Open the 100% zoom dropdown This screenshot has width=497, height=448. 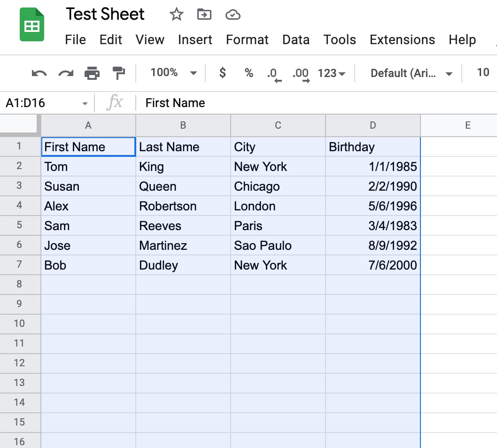[x=173, y=73]
